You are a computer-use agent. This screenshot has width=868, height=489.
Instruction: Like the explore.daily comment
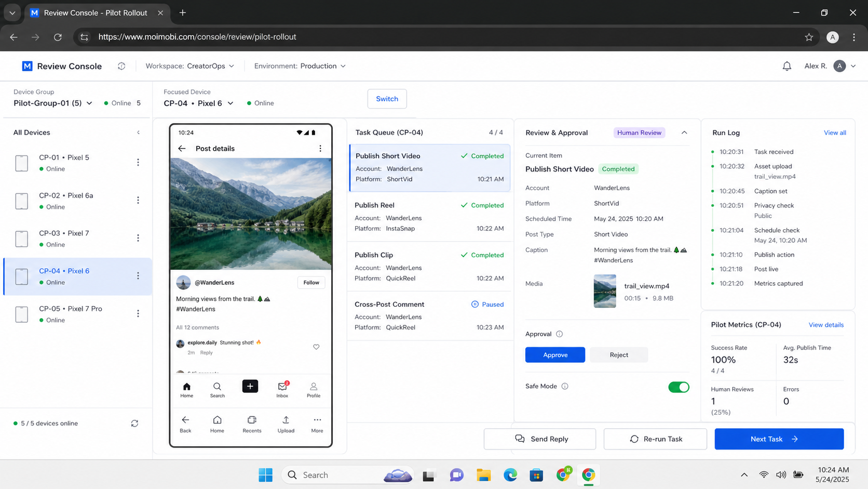click(x=316, y=347)
